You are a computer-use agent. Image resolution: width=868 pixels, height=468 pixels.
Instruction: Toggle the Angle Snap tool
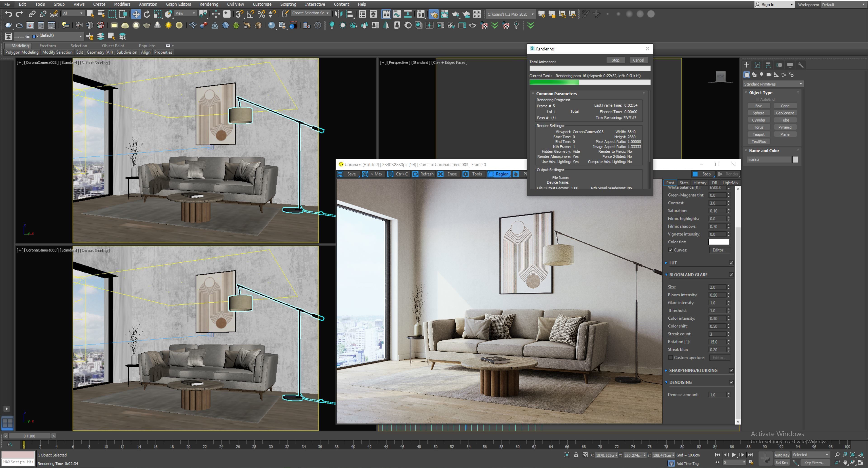[250, 14]
